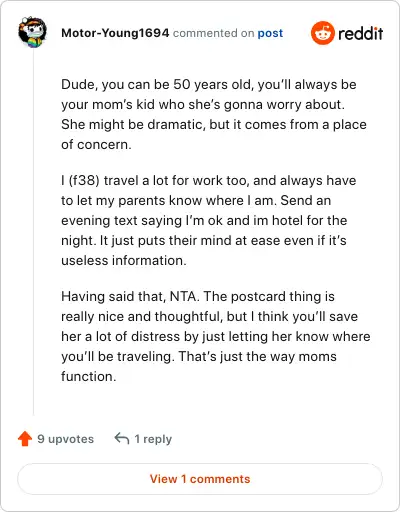Screen dimensions: 400x512
Task: Select the paragraph starting with "Dude, you can"
Action: 214,114
